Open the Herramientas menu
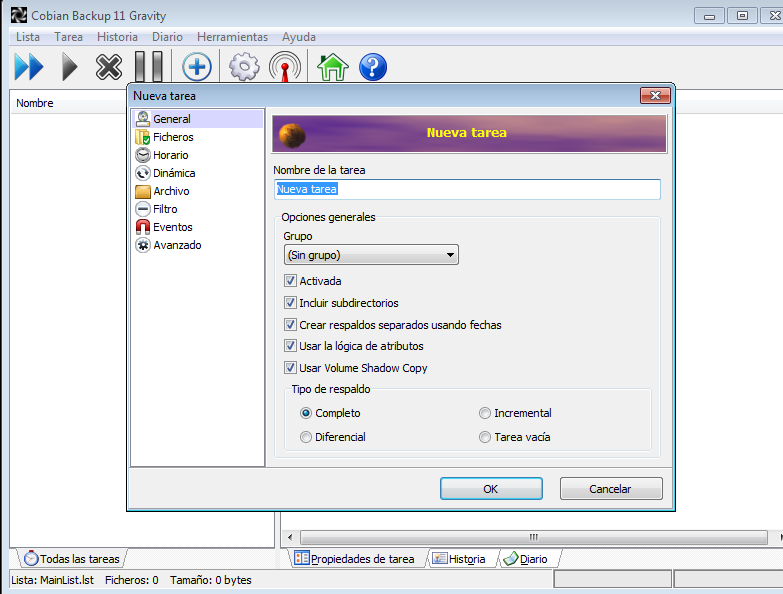This screenshot has width=783, height=594. point(232,37)
